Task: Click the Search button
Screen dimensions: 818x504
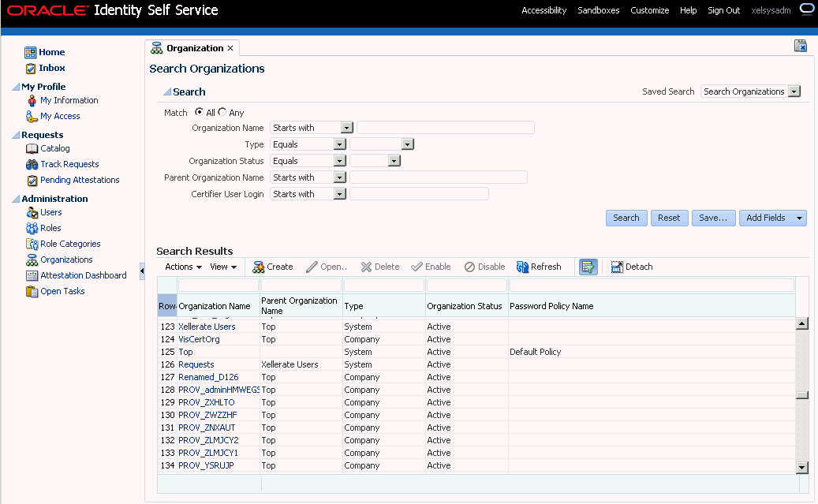Action: pyautogui.click(x=626, y=218)
